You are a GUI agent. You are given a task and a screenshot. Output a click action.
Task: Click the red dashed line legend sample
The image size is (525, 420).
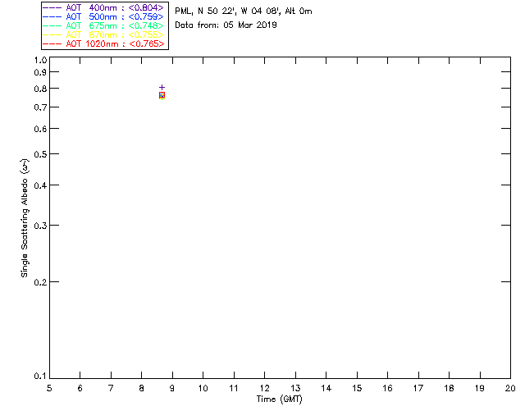point(53,44)
